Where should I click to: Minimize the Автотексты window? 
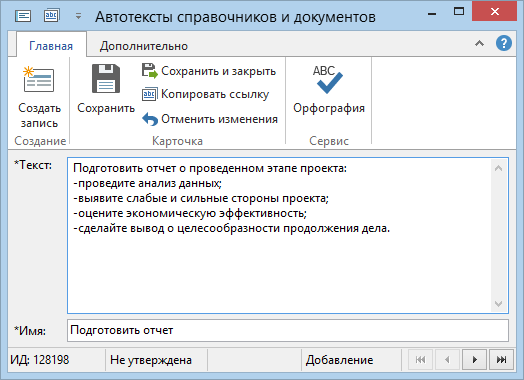[x=432, y=14]
